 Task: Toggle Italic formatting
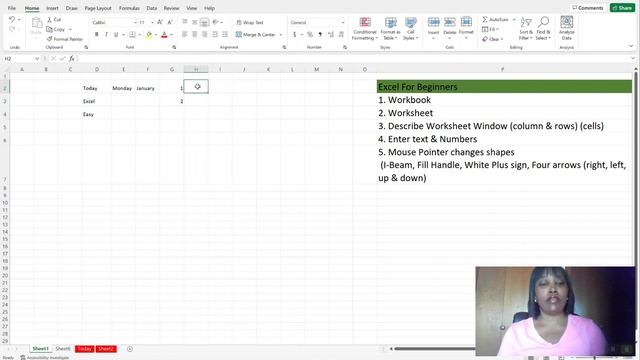click(x=107, y=35)
